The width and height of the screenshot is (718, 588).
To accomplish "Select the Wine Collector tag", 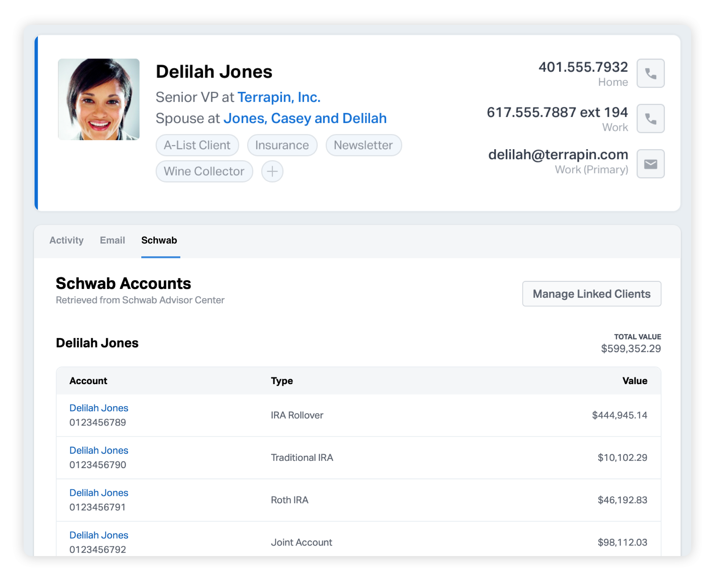I will (204, 171).
